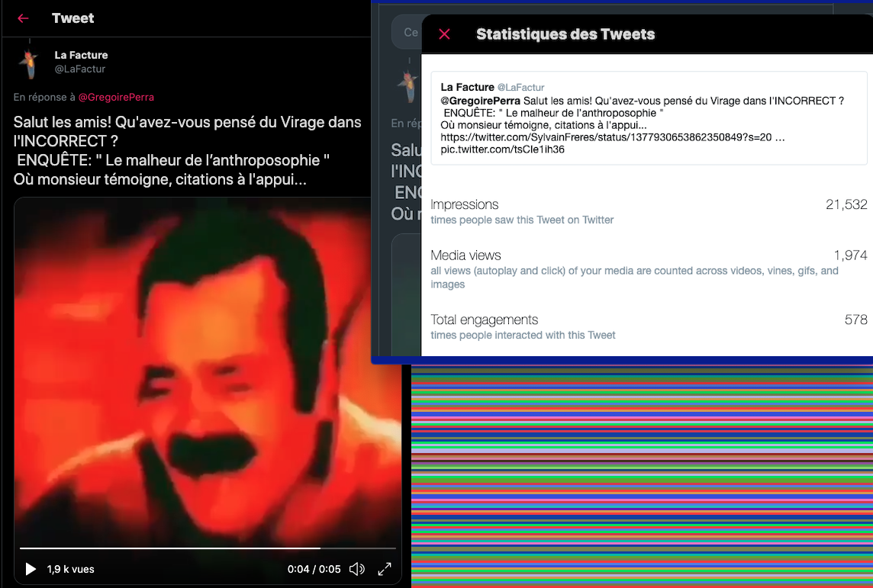
Task: Click the video progress bar
Action: click(208, 548)
